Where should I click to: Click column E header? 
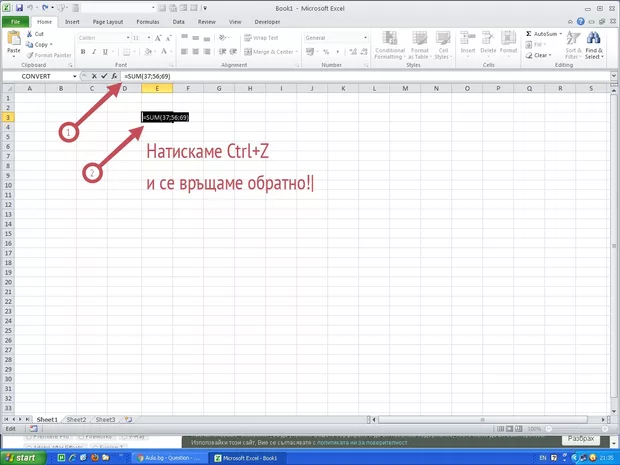click(157, 89)
